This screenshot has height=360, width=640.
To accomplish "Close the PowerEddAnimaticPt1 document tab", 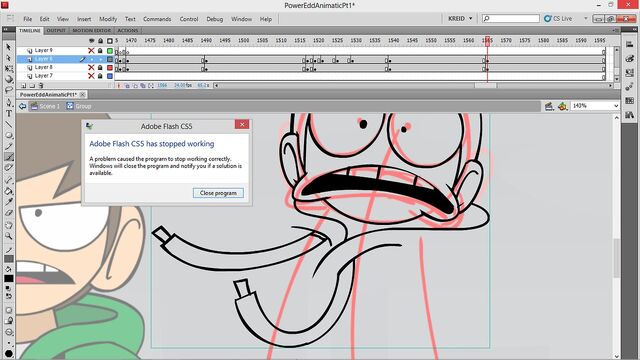I will [x=82, y=94].
